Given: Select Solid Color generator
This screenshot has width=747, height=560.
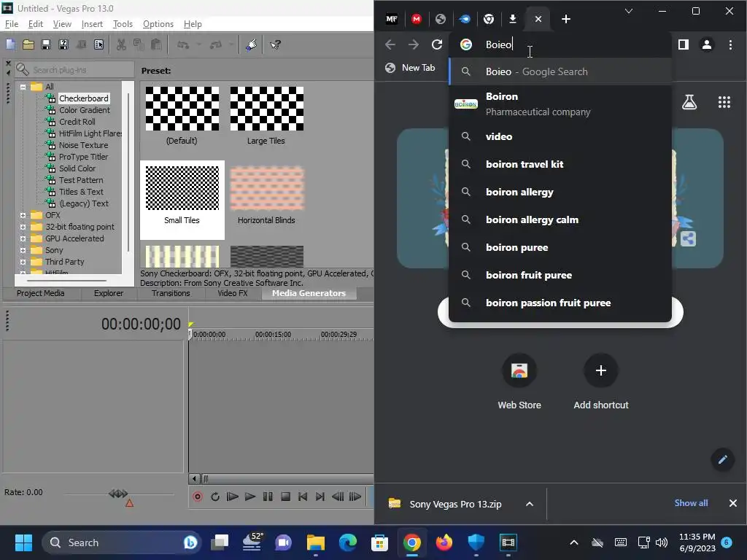Looking at the screenshot, I should point(77,168).
